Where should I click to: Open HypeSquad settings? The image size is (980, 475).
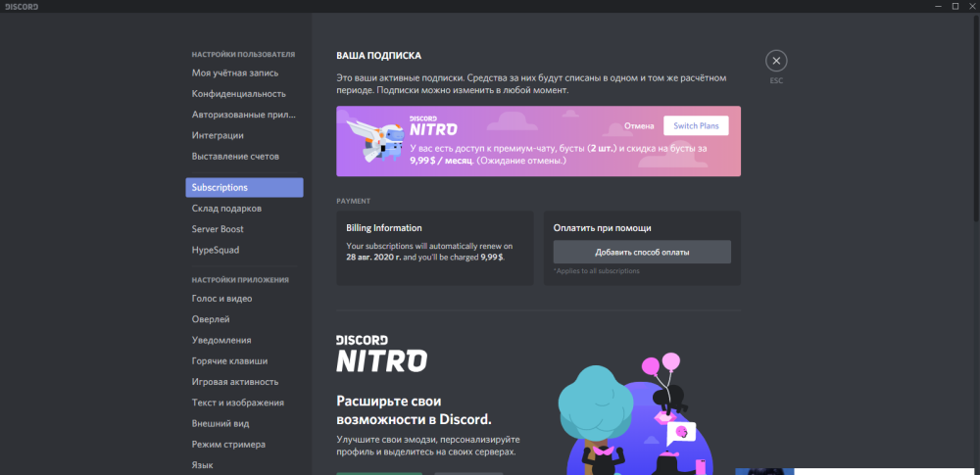tap(216, 250)
